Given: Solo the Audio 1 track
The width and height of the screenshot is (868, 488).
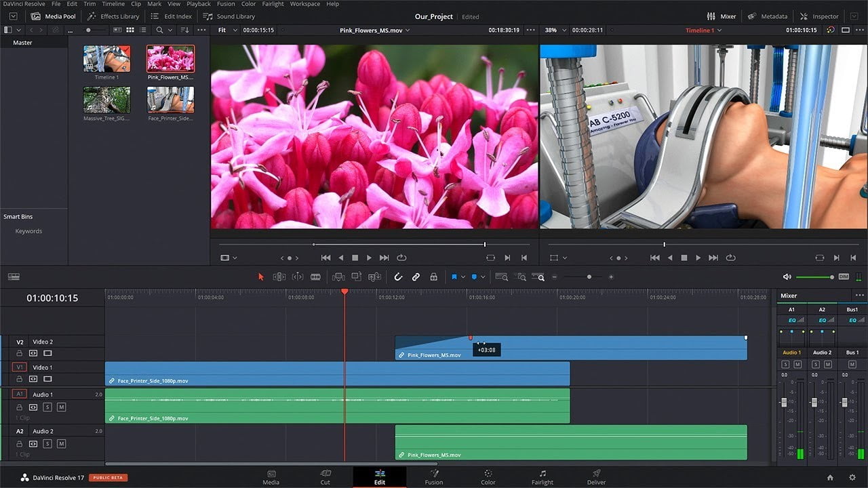Looking at the screenshot, I should tap(47, 407).
